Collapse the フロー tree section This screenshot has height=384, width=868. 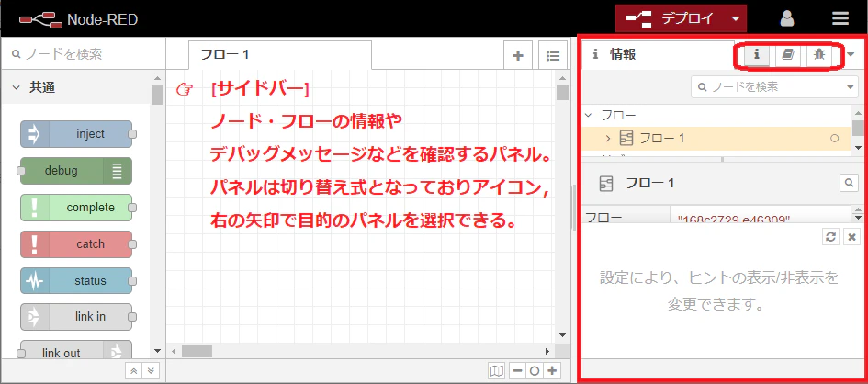(590, 115)
